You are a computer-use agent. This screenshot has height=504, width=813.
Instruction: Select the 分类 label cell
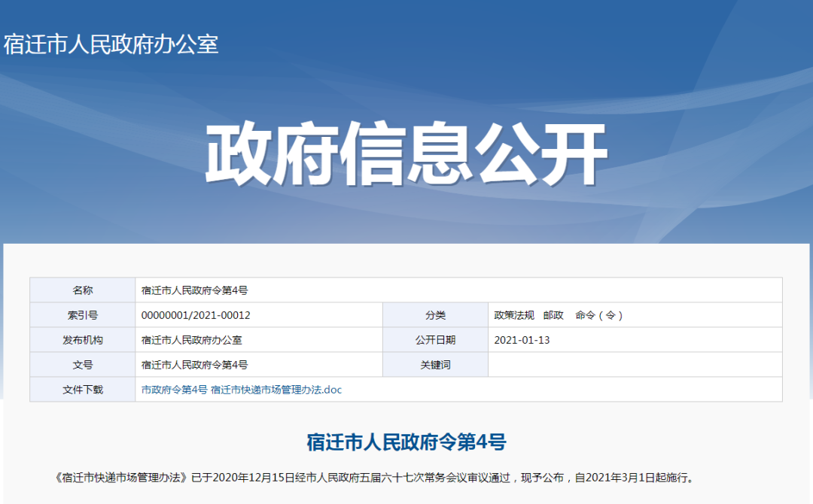pos(436,315)
